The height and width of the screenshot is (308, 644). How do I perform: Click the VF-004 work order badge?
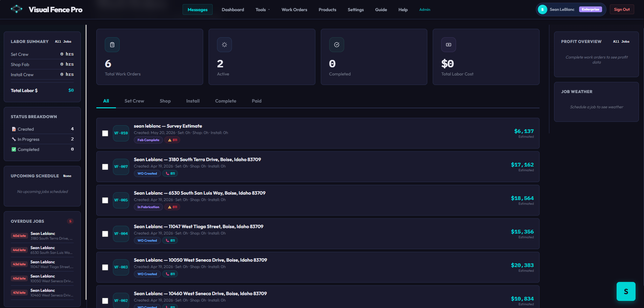point(121,234)
